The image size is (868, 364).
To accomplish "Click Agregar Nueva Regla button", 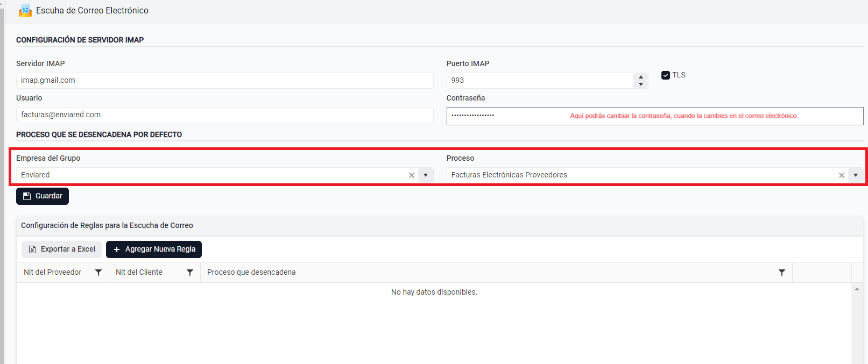I will coord(154,249).
